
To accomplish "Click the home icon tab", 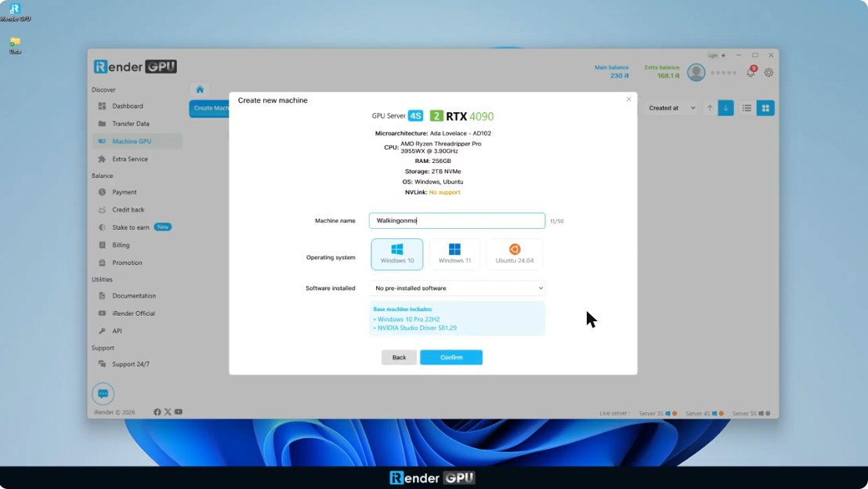I will pos(200,89).
